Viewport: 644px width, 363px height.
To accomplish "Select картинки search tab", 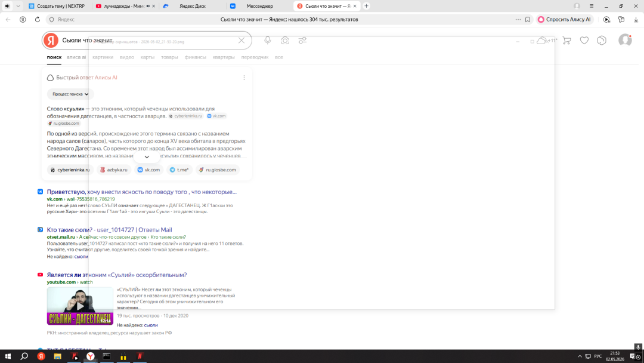I will (x=103, y=57).
